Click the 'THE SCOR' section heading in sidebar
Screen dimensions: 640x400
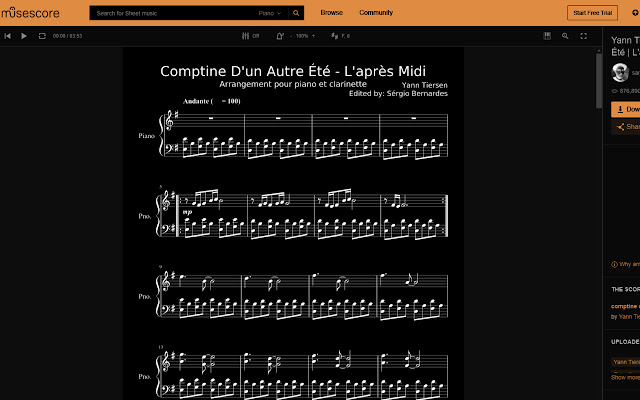tap(625, 289)
